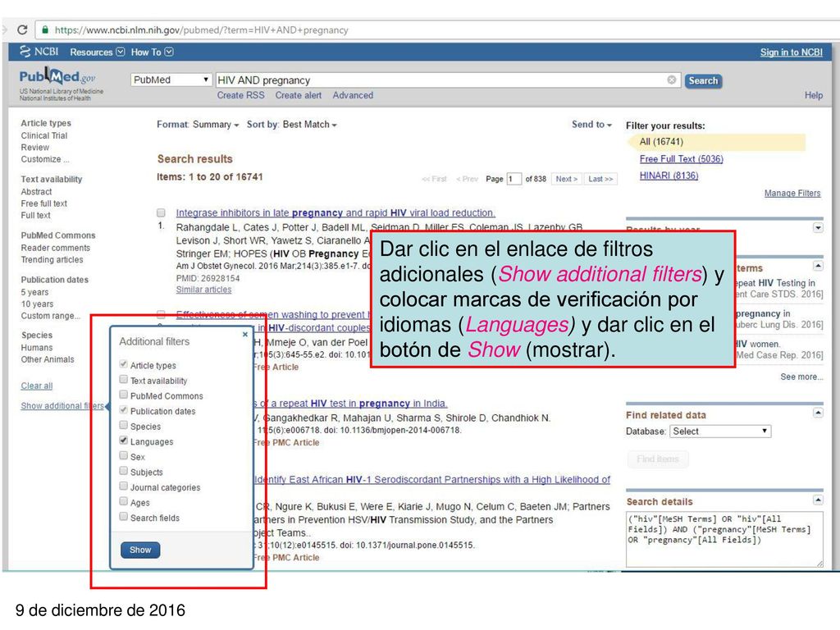Open the Resources menu
The height and width of the screenshot is (630, 840).
97,52
